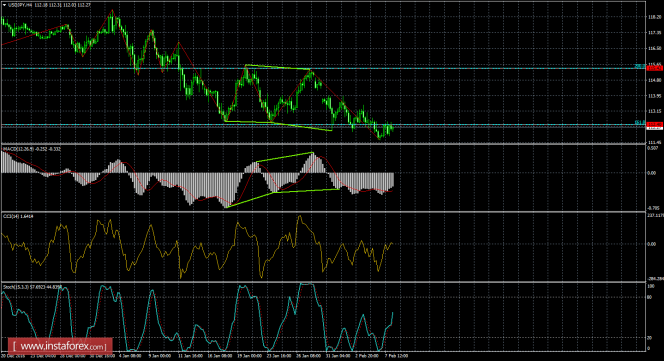Click the 80 level on Stochastic scale
The image size is (664, 361).
coord(649,297)
